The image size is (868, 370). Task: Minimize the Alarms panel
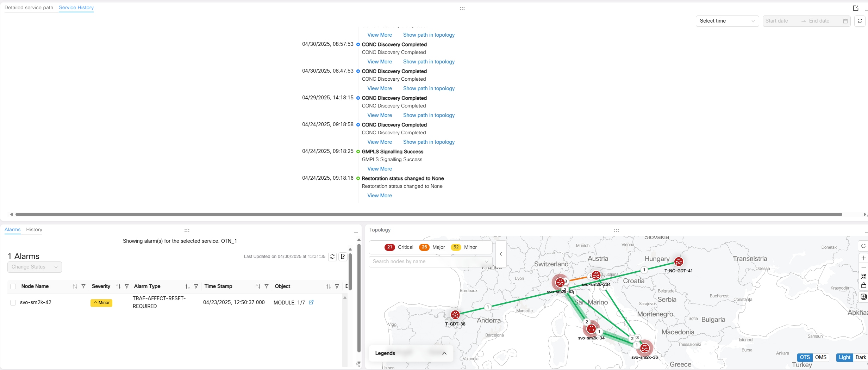click(x=356, y=232)
